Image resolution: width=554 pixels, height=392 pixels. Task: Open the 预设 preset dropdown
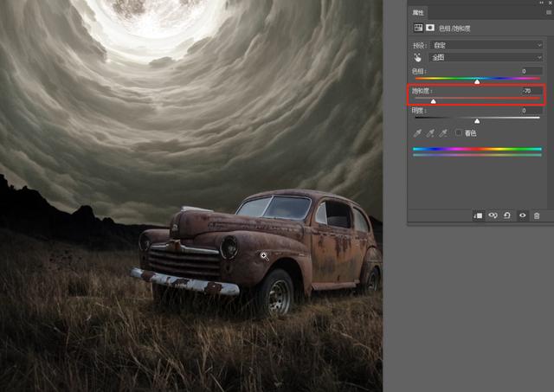tap(488, 44)
